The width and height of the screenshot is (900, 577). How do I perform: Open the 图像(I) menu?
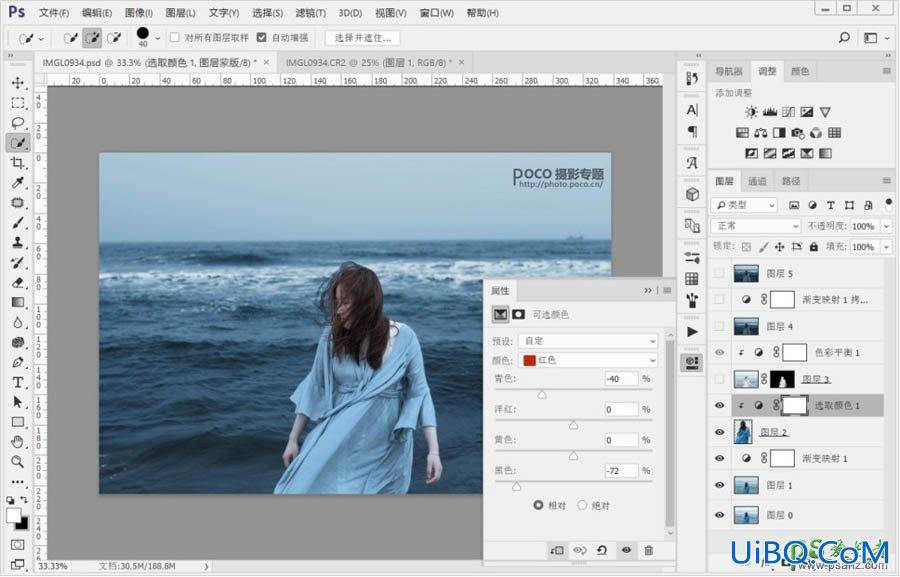click(138, 12)
